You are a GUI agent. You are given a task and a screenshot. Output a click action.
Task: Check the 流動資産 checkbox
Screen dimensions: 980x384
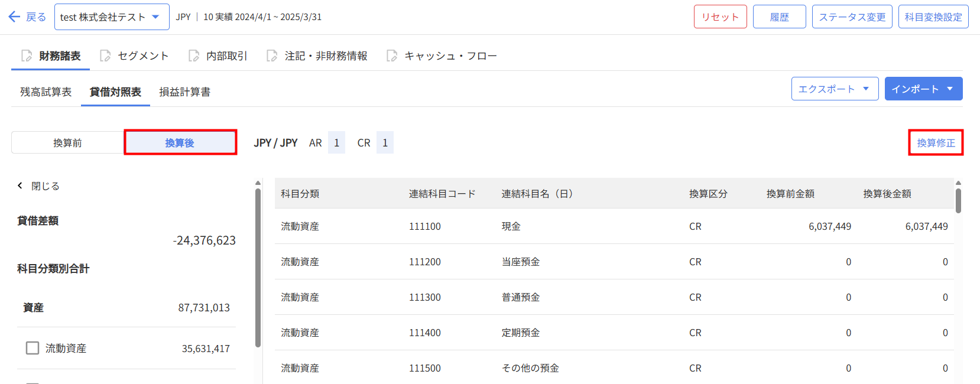pos(33,348)
